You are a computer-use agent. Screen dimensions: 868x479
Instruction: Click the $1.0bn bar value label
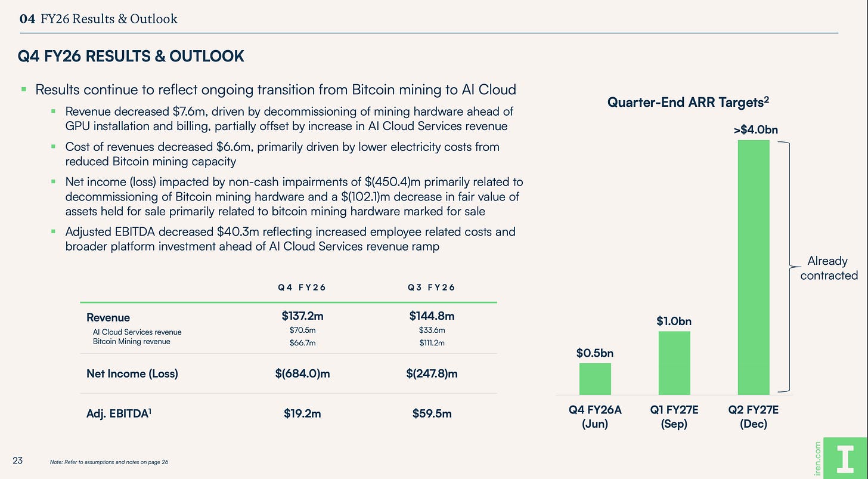point(674,321)
